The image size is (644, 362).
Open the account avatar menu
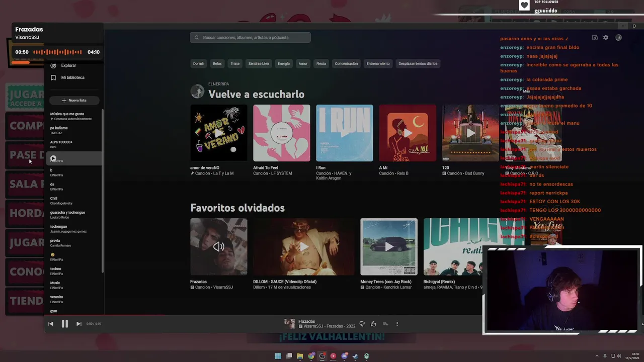(618, 38)
